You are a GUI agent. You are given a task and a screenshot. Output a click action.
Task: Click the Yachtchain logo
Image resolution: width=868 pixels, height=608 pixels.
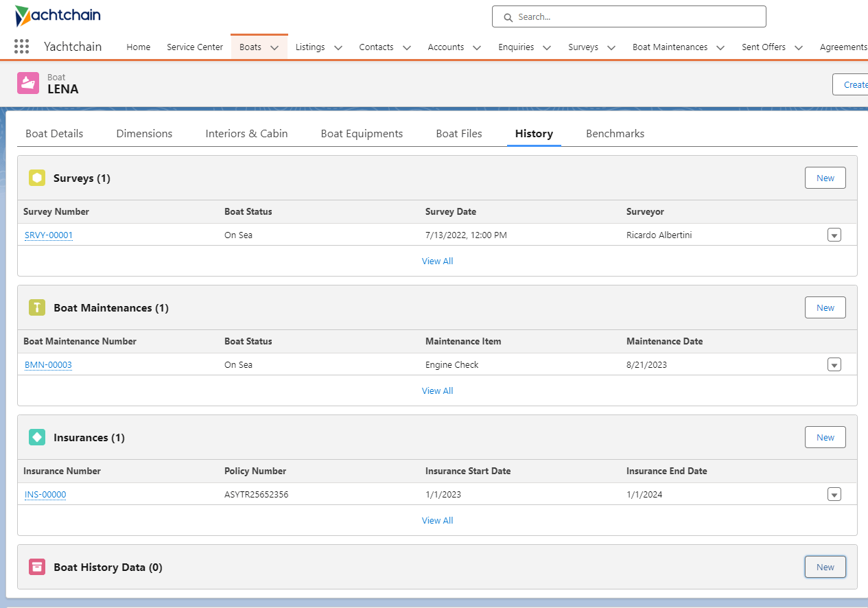click(x=58, y=16)
